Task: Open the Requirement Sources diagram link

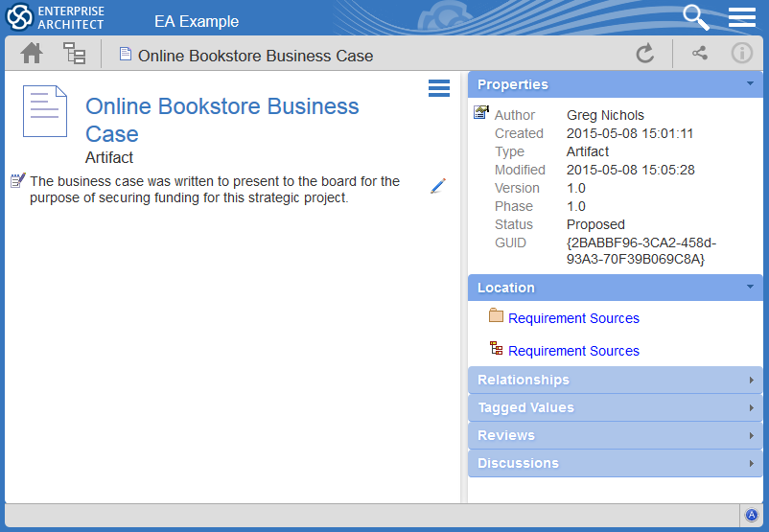Action: coord(573,351)
